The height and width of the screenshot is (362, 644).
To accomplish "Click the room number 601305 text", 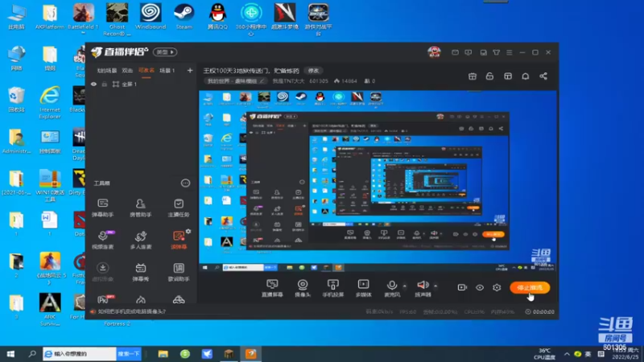I will [x=318, y=81].
